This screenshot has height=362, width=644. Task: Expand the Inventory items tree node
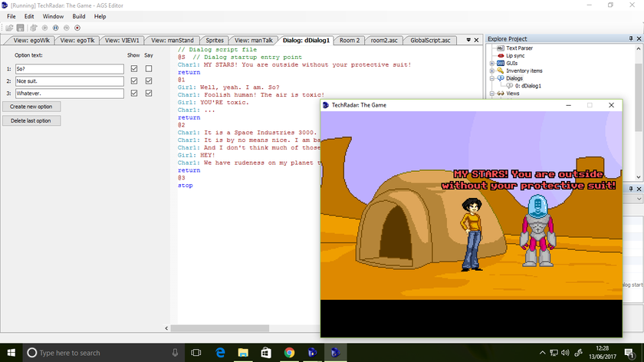[492, 71]
